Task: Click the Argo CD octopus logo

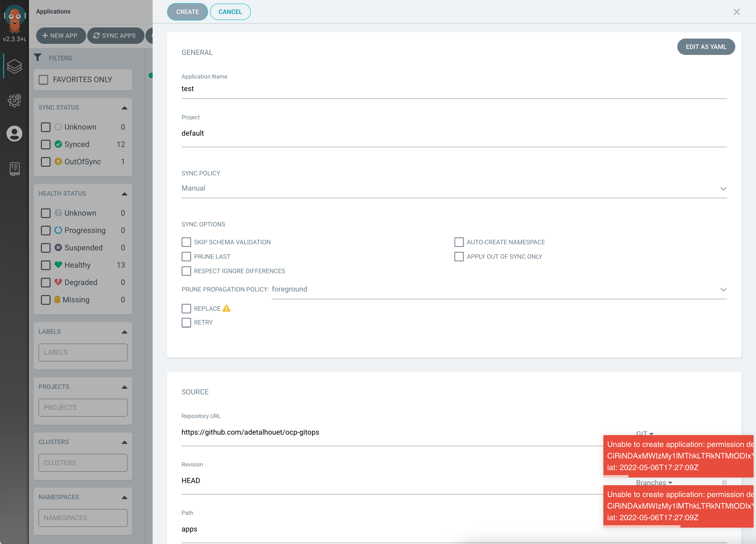Action: click(x=14, y=18)
